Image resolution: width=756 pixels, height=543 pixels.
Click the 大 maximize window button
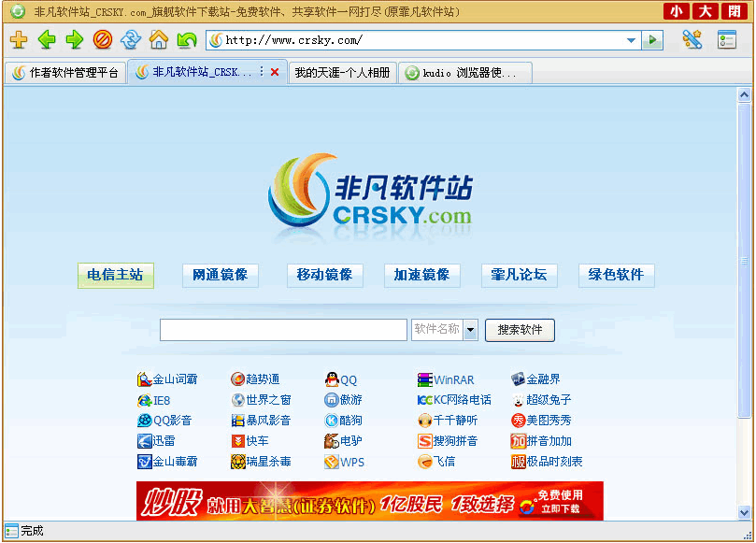point(706,11)
